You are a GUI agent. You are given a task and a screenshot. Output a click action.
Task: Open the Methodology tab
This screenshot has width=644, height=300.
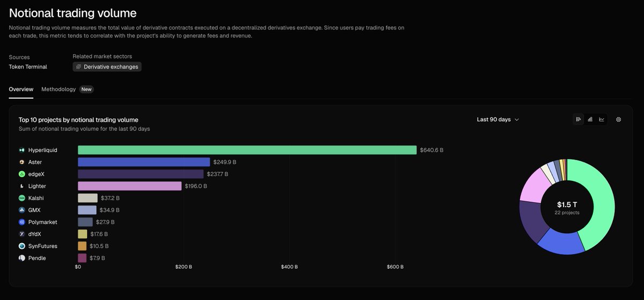click(58, 89)
